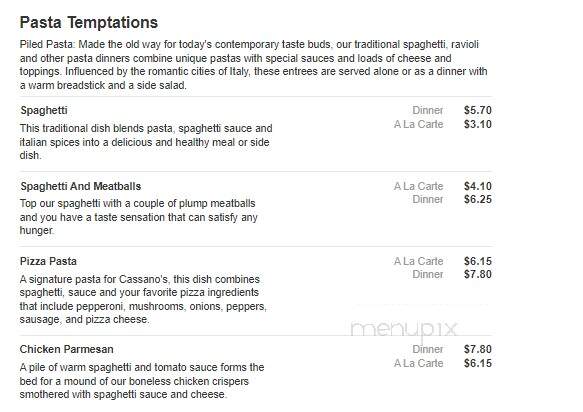583x412 pixels.
Task: Pick the Pizza Pasta Dinner price $7.80
Action: (478, 274)
